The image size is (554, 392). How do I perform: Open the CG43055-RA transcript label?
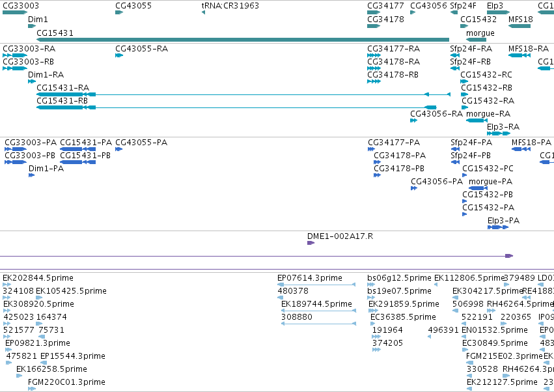pyautogui.click(x=142, y=49)
